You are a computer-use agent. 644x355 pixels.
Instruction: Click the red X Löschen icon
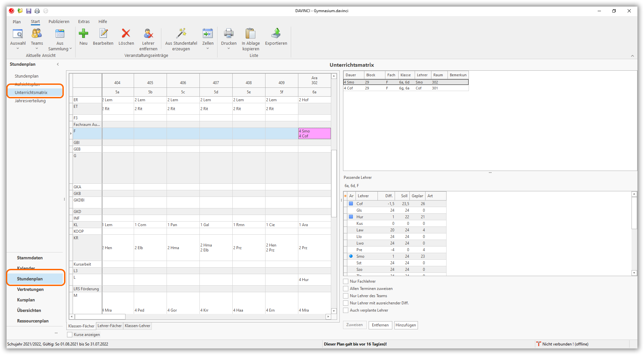126,34
